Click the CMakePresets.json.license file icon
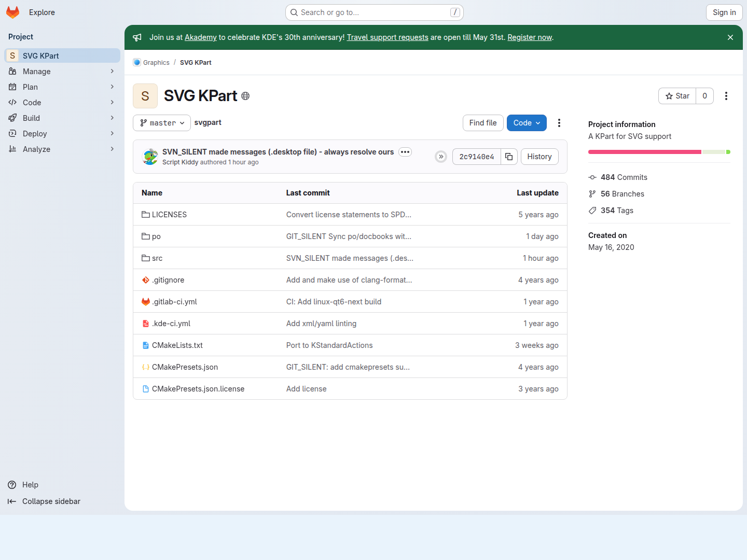This screenshot has height=560, width=747. point(146,389)
